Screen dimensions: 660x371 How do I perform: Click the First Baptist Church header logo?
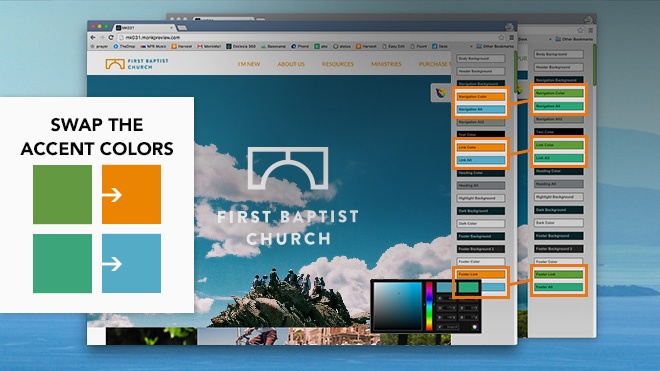[137, 64]
